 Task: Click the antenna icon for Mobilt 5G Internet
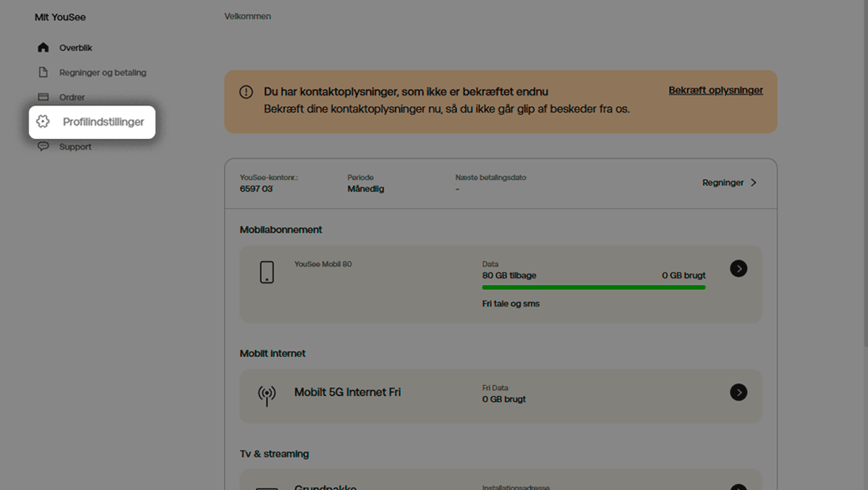(x=267, y=395)
